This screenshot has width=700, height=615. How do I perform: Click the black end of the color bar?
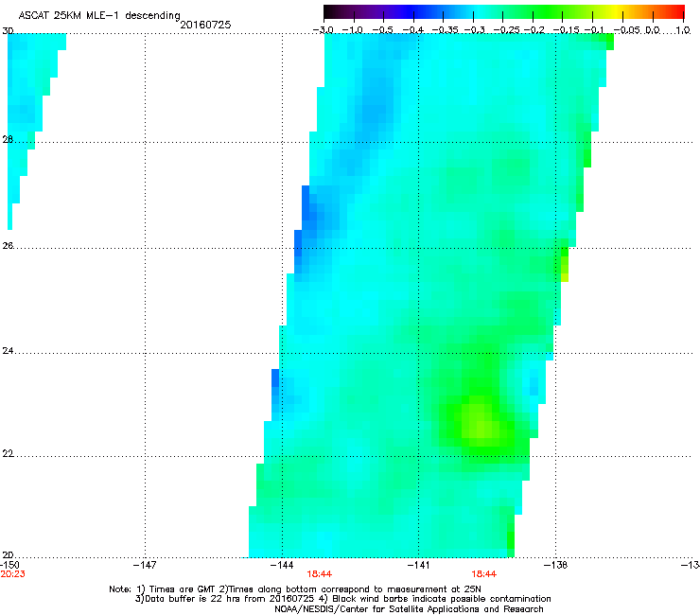click(329, 12)
